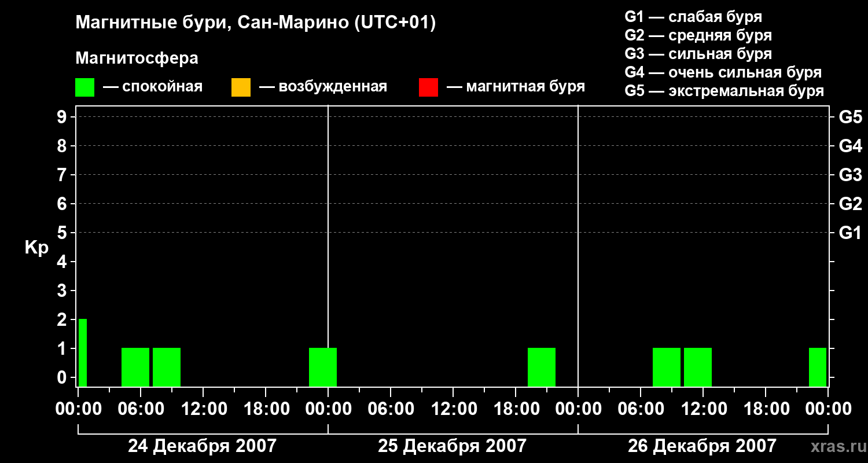
Task: Click the '12:00' label under 24 Декабря
Action: (203, 409)
